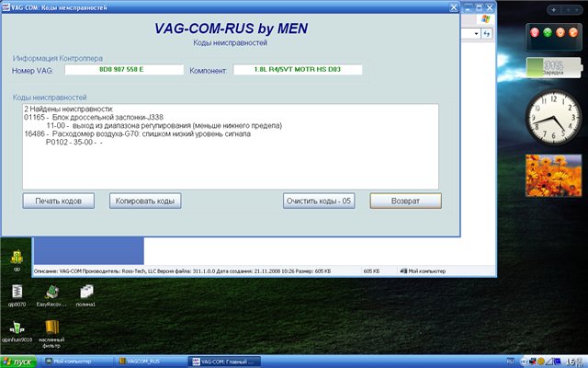
Task: Switch to VAGCOM_RUS taskbar window
Action: point(149,361)
